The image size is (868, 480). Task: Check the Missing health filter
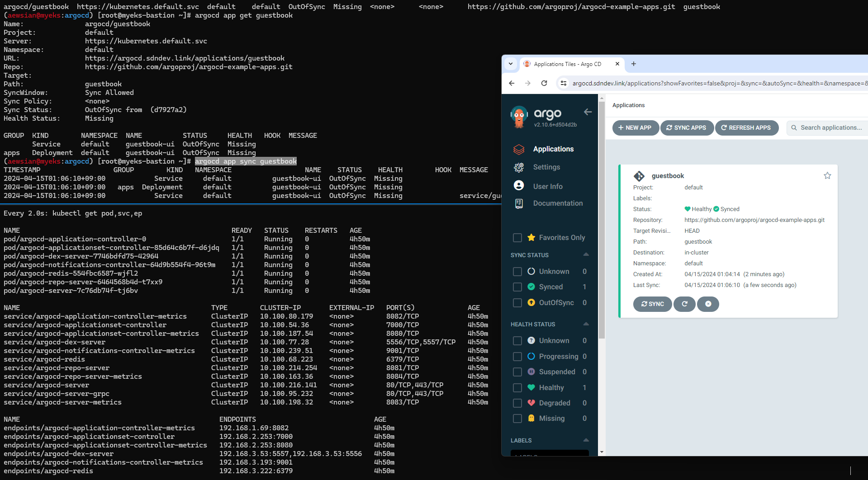[x=517, y=419]
